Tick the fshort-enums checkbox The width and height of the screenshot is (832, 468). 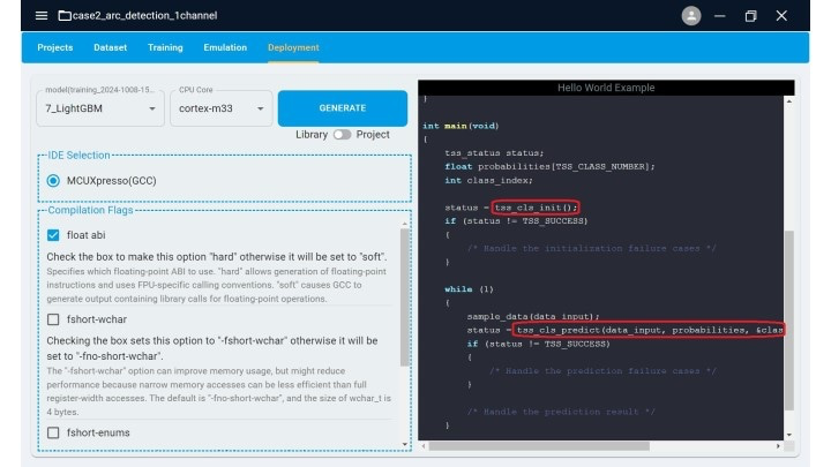pyautogui.click(x=54, y=432)
